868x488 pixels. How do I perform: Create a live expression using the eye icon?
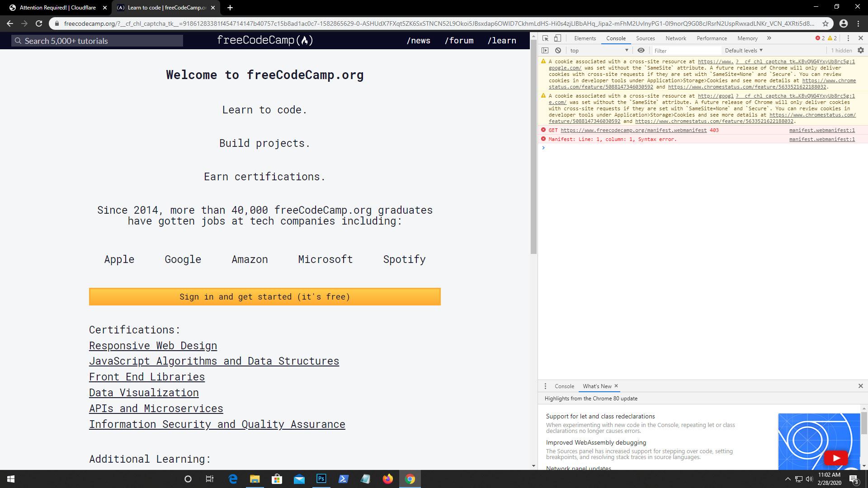[x=641, y=50]
